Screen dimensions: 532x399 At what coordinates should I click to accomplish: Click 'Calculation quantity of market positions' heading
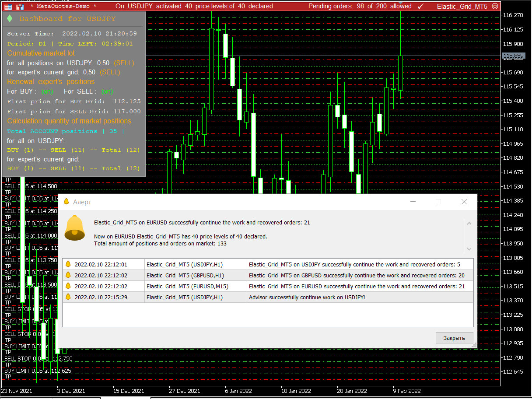coord(69,121)
